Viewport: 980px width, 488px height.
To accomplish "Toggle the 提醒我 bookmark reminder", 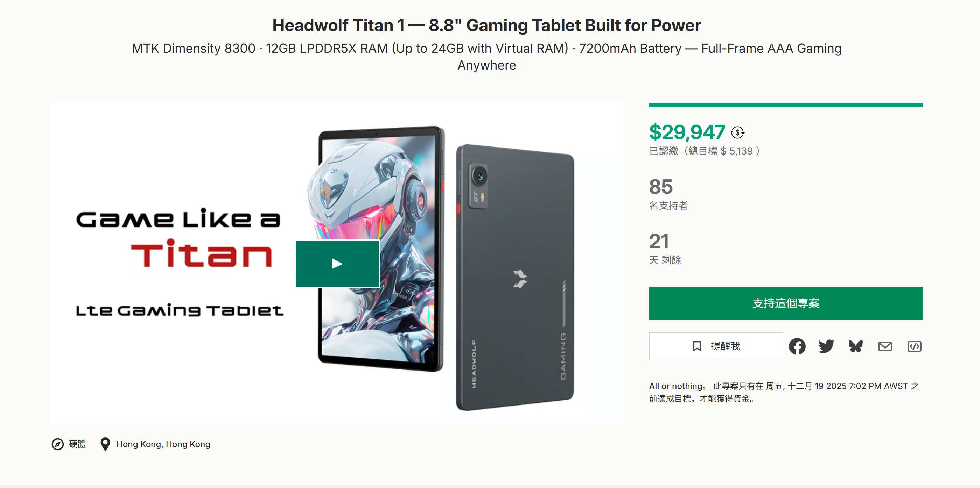I will pyautogui.click(x=715, y=346).
